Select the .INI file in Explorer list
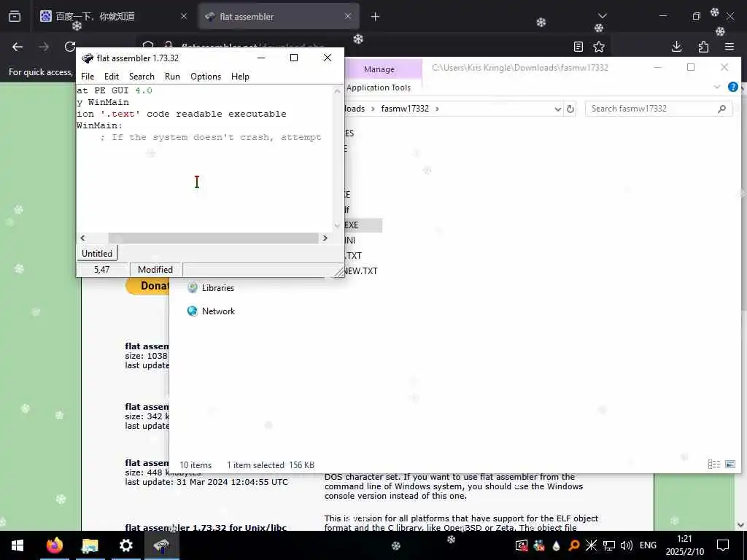This screenshot has height=560, width=747. [x=350, y=241]
